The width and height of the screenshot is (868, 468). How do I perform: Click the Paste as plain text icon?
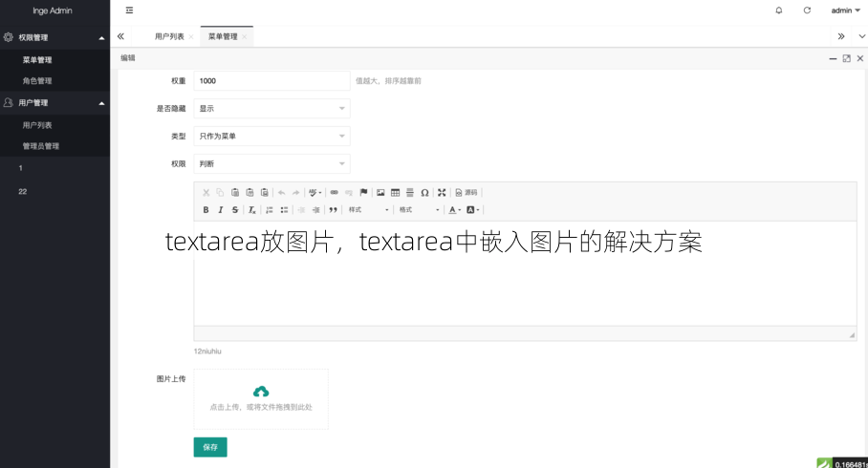[x=250, y=193]
